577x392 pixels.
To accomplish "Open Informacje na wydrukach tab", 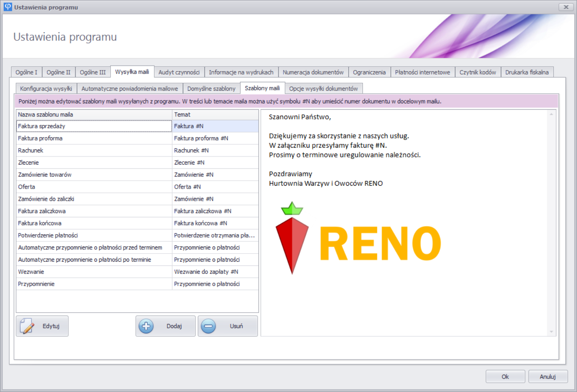I will (241, 72).
